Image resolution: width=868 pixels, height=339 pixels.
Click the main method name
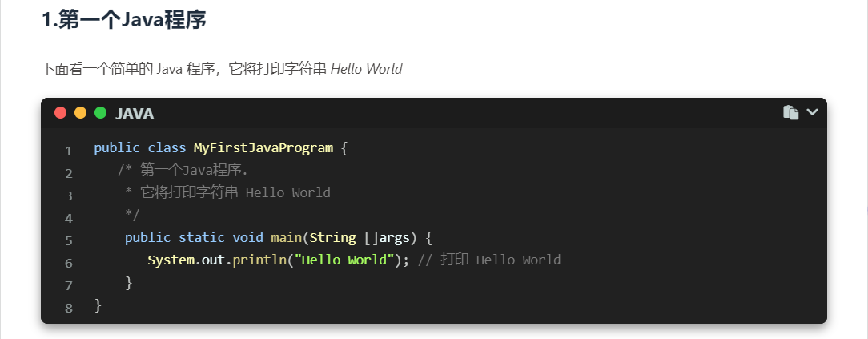click(x=286, y=238)
